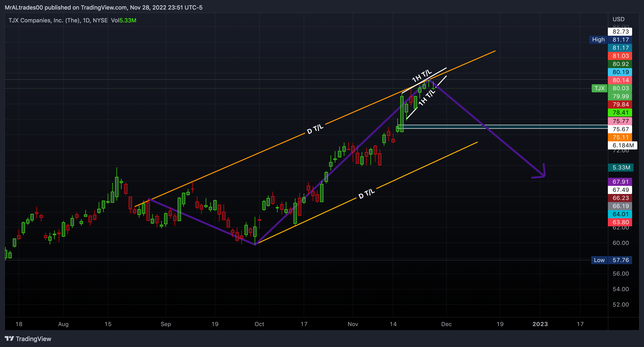Screen dimensions: 644x347
Task: Select the teal 5.33M volume label
Action: (621, 167)
